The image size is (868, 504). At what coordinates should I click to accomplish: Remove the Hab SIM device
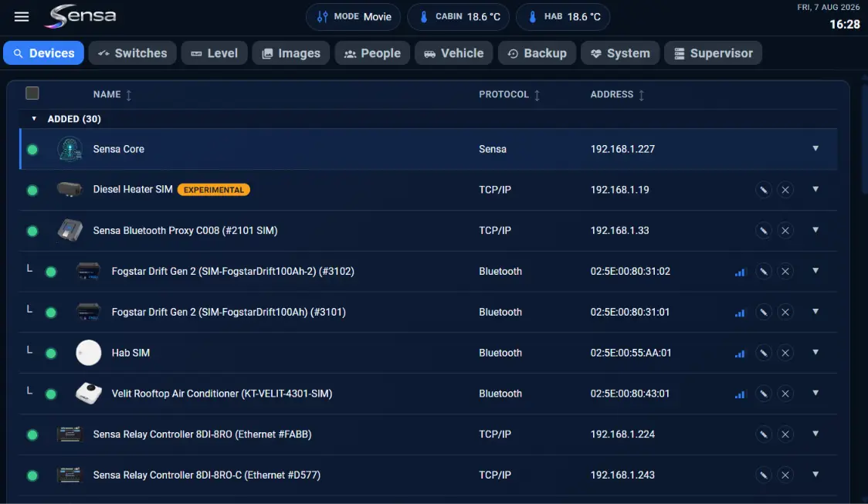point(785,353)
